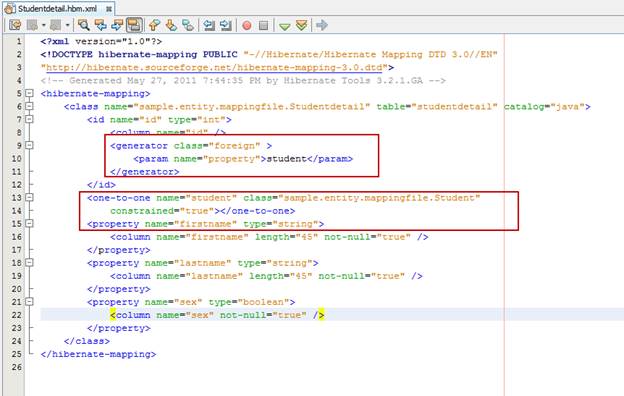Open the hibernate-mapping-3.0.dtd URL link
This screenshot has width=624, height=396.
pos(214,67)
